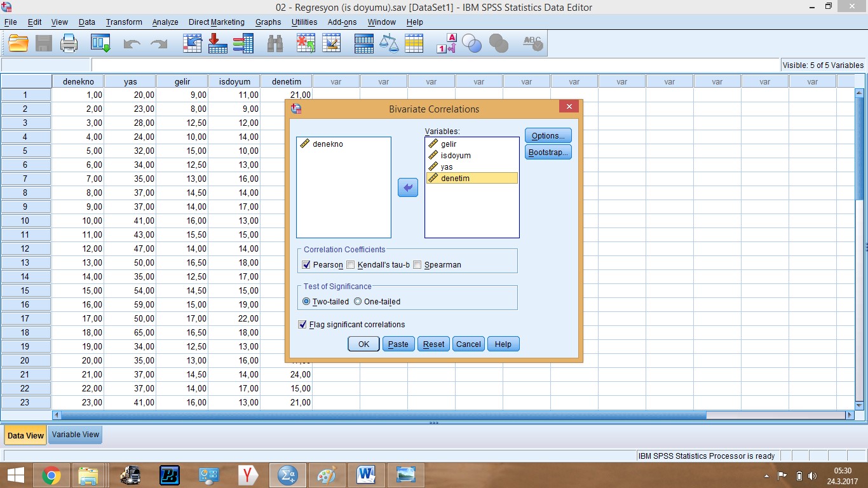868x488 pixels.
Task: Click the Select cases icon
Action: [x=414, y=43]
